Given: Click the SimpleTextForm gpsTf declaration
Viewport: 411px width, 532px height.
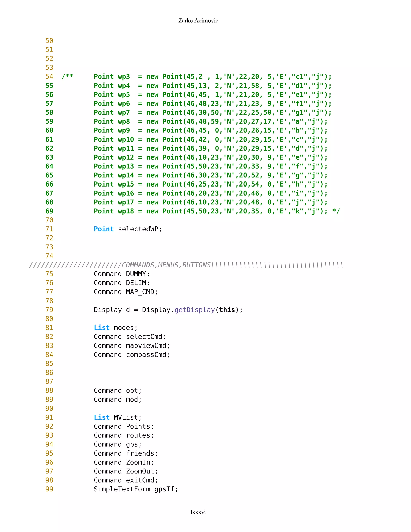Looking at the screenshot, I should pyautogui.click(x=136, y=489).
